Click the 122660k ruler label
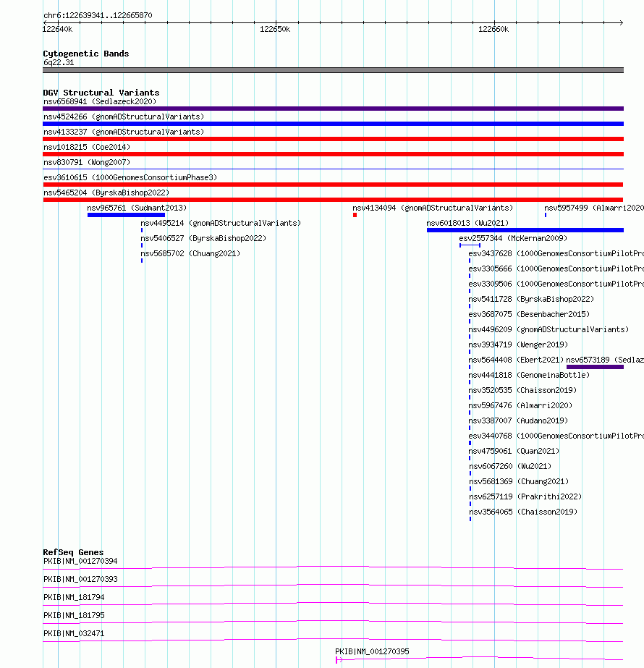Viewport: 644px width, 668px height. [493, 30]
